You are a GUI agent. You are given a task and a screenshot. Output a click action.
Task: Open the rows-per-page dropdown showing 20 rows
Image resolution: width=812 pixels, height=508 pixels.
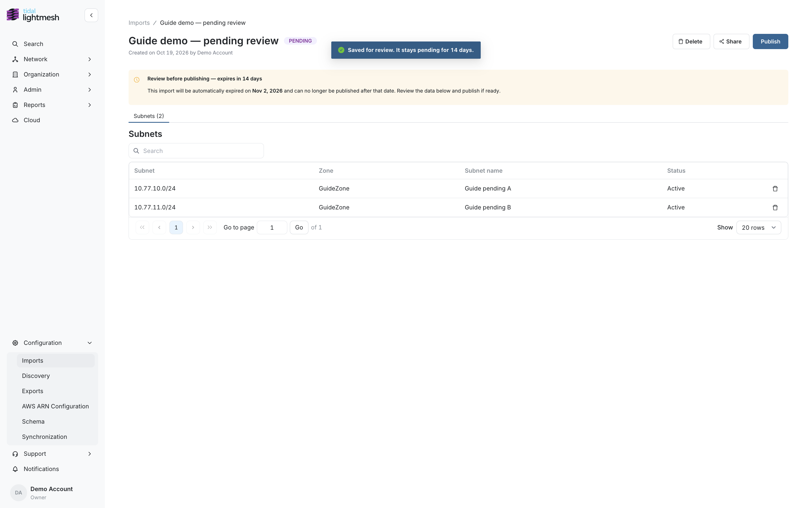tap(759, 227)
